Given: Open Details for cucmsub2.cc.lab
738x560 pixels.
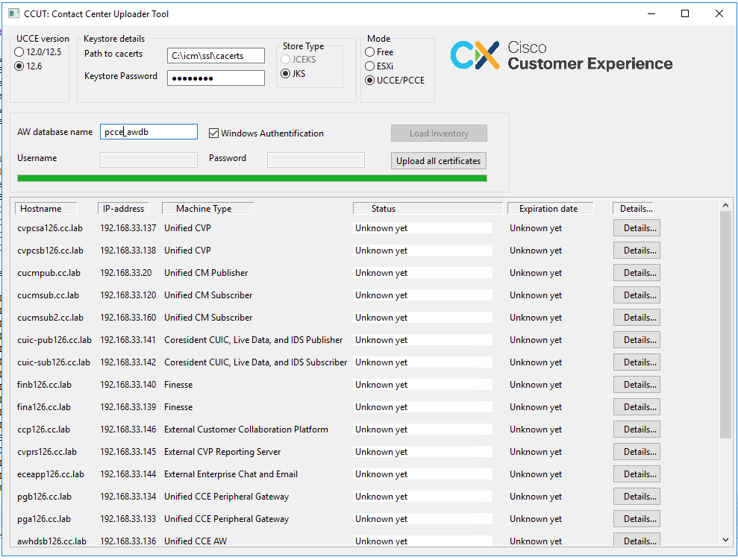Looking at the screenshot, I should (637, 318).
